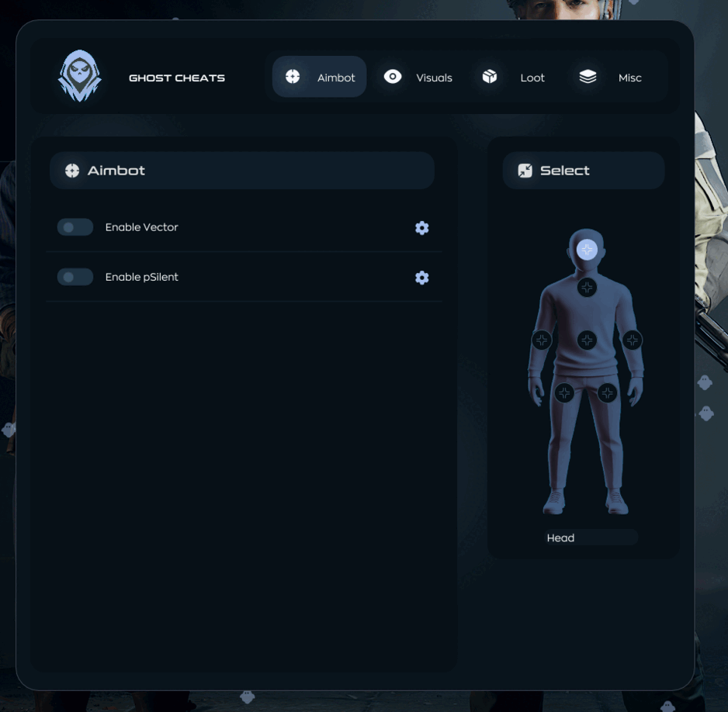Screen dimensions: 728x712
Task: Open gear settings for Enable Vector
Action: tap(421, 228)
